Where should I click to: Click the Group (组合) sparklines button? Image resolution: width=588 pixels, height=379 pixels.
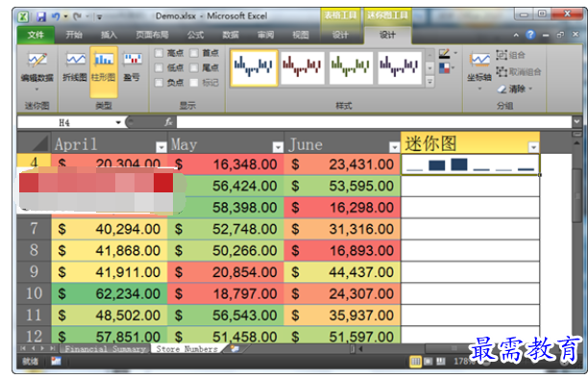coord(510,55)
